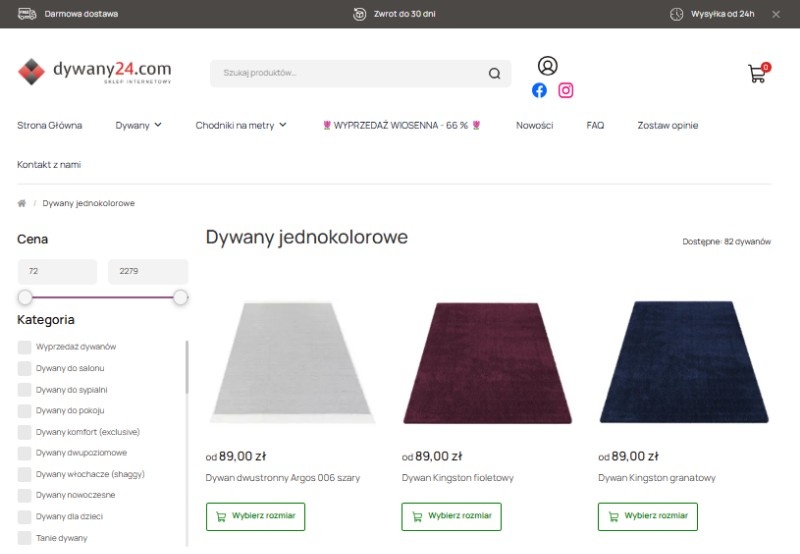
Task: Click the home breadcrumb icon
Action: click(21, 203)
